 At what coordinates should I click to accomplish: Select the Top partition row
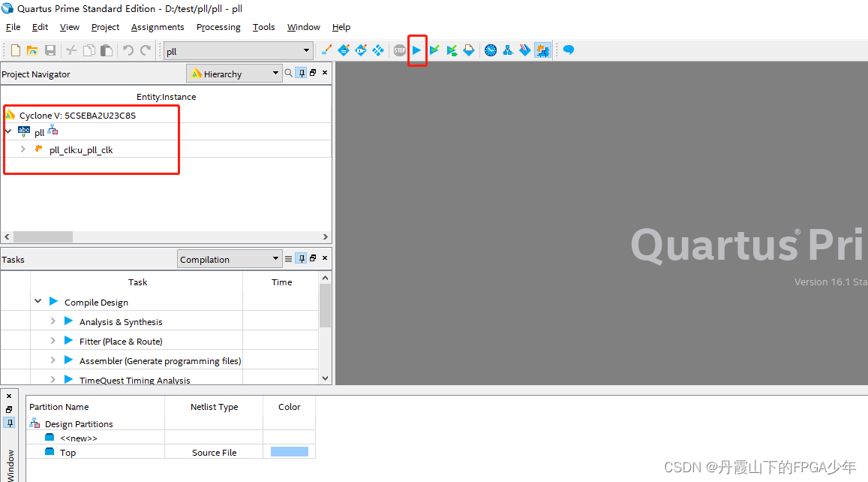170,452
